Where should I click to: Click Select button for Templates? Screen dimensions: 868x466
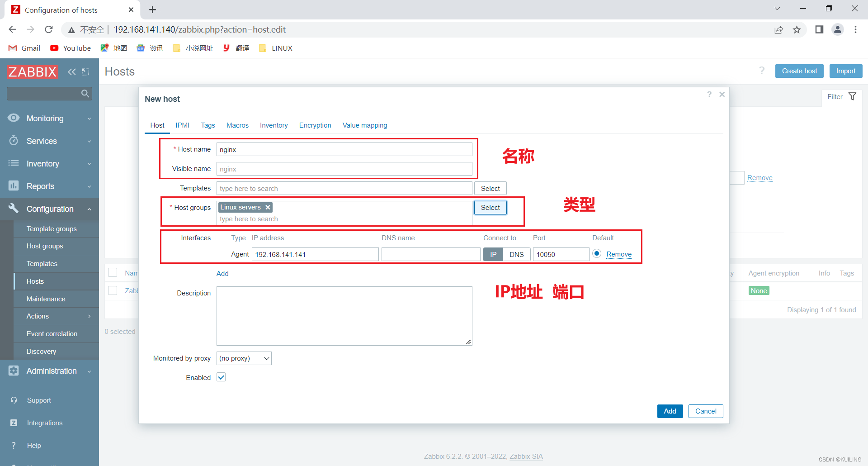[x=490, y=188]
